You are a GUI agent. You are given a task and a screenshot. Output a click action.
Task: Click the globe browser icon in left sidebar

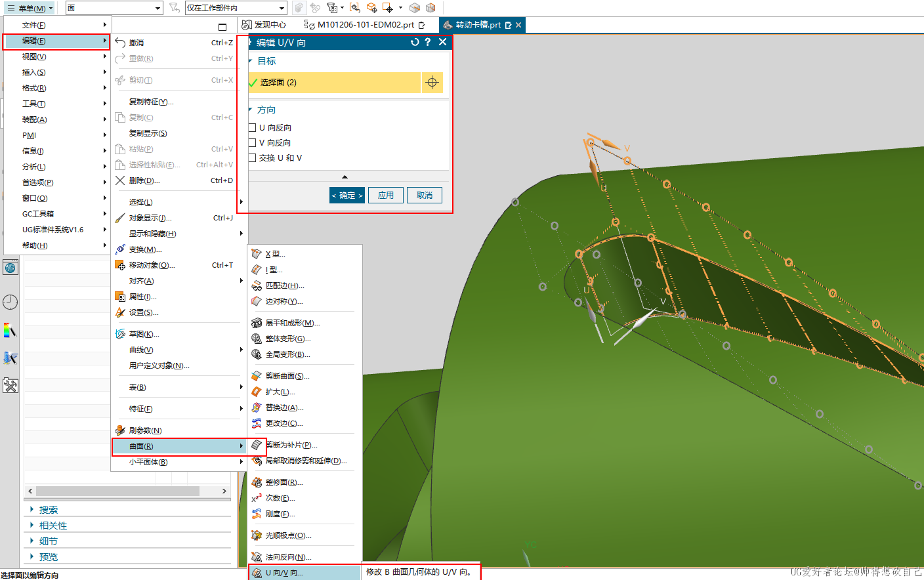click(10, 267)
